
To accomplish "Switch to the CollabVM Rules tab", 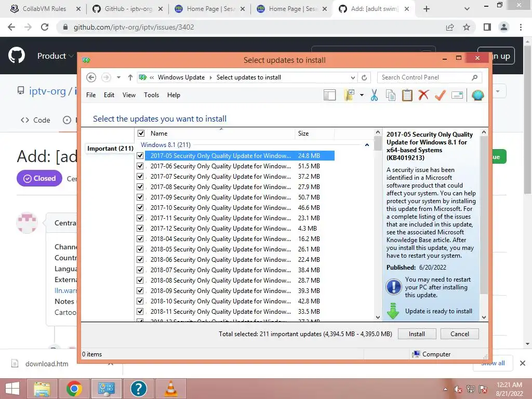I will click(45, 9).
